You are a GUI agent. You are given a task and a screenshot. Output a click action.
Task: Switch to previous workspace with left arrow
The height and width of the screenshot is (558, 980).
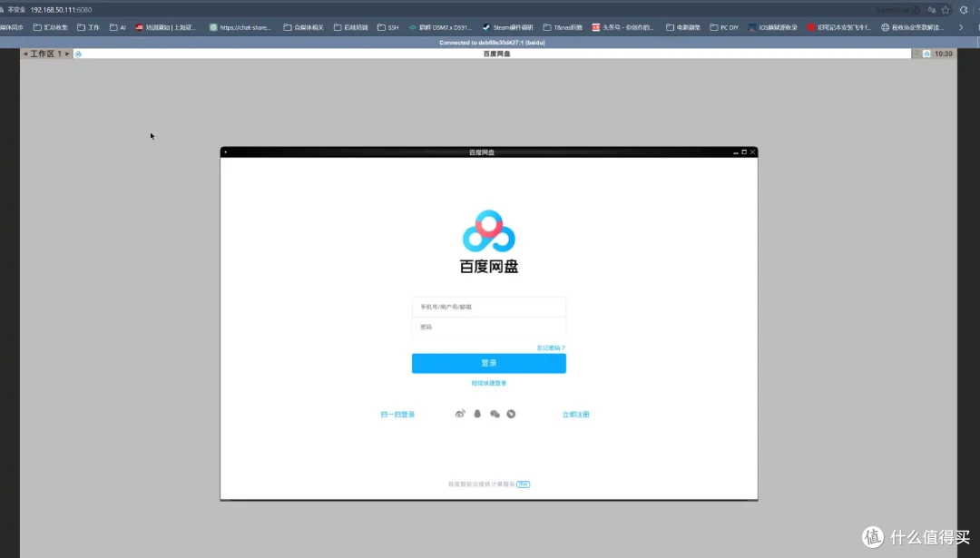[x=25, y=54]
